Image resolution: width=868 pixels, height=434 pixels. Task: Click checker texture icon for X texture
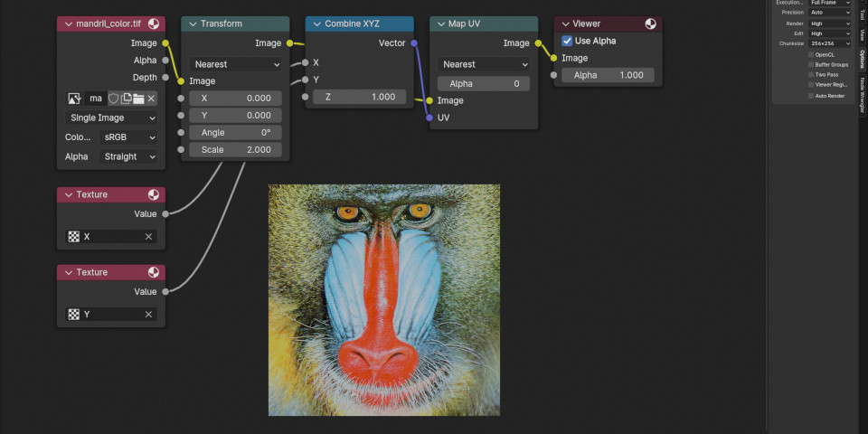pos(74,237)
